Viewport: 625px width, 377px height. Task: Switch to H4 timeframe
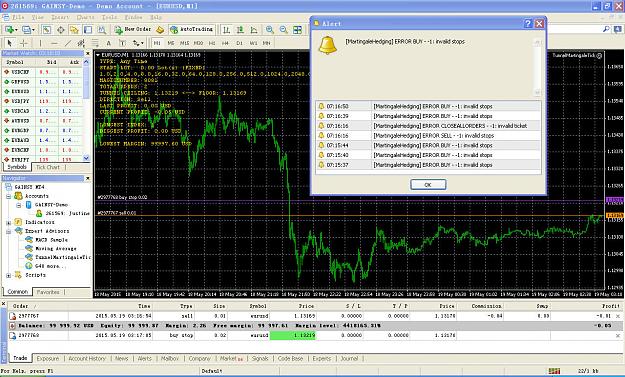(226, 43)
